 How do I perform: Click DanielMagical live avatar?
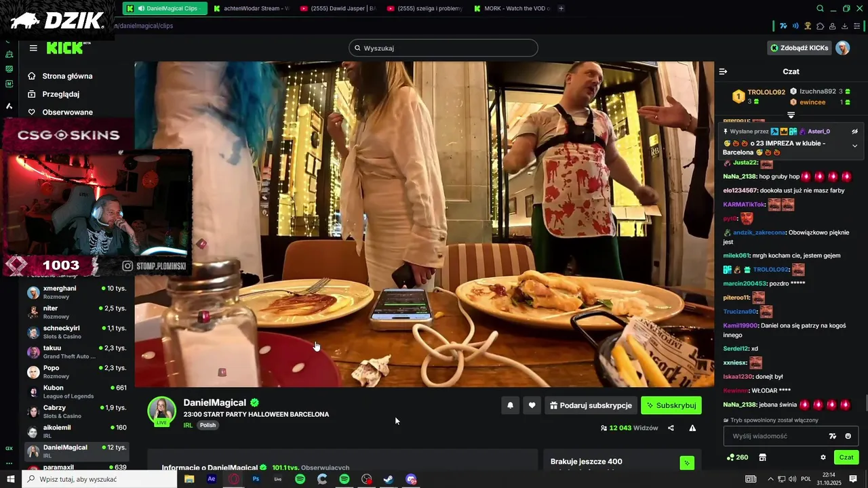click(x=162, y=411)
